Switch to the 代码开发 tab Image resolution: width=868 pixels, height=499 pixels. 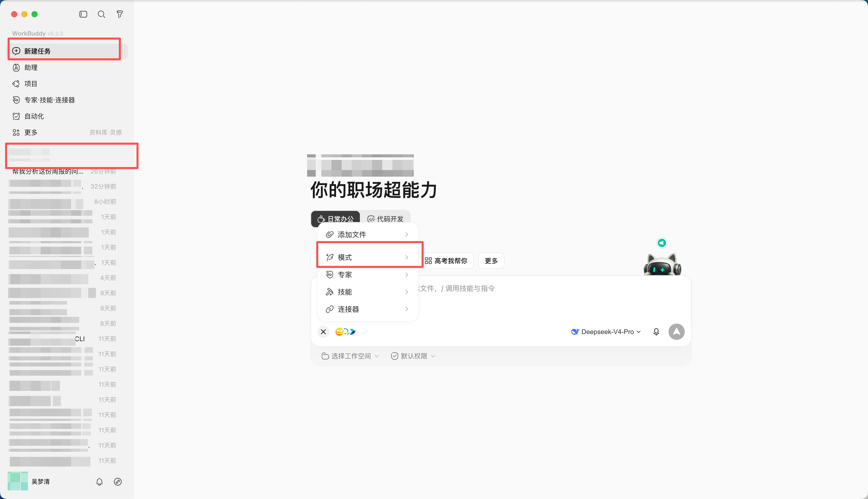tap(386, 219)
